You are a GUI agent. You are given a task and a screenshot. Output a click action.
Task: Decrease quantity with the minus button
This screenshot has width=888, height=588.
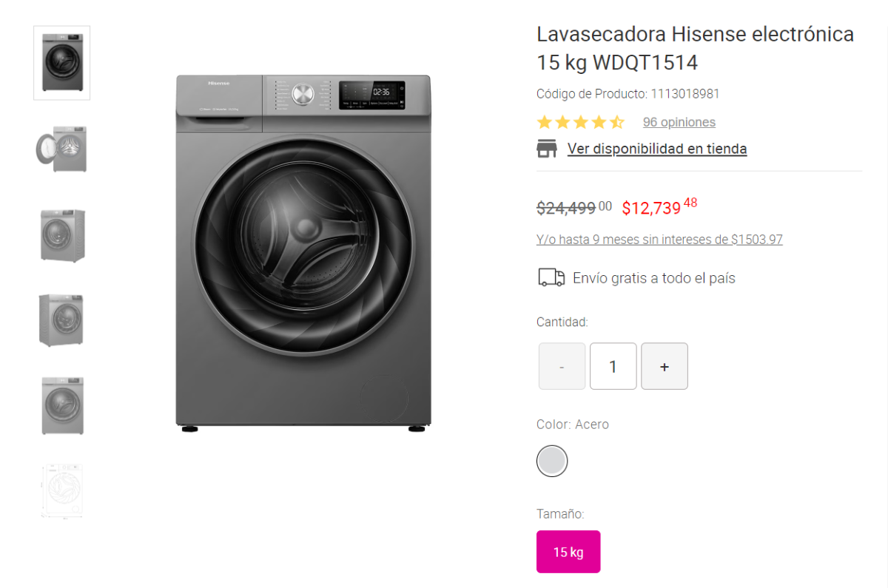pyautogui.click(x=562, y=366)
